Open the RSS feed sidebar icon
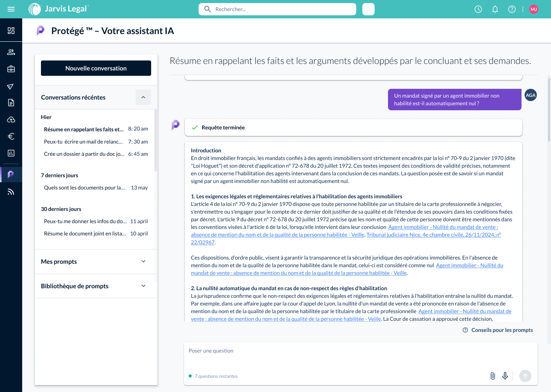 click(11, 192)
